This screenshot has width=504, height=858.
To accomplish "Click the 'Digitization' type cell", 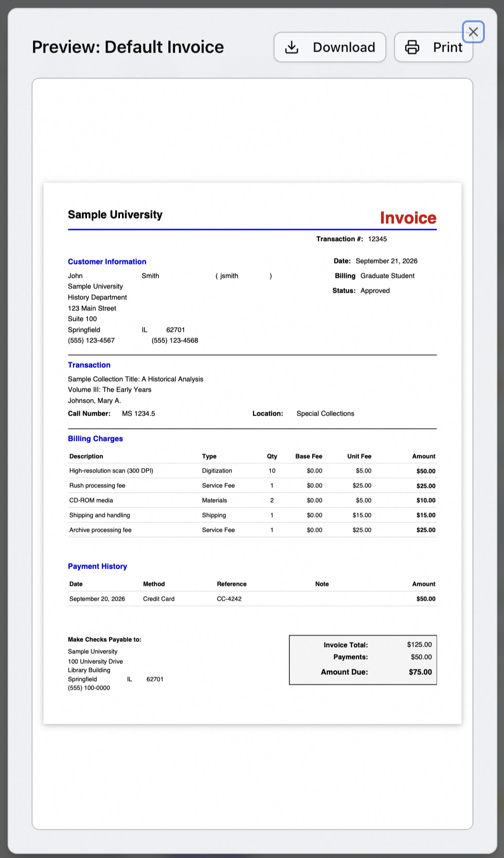I will (x=217, y=471).
